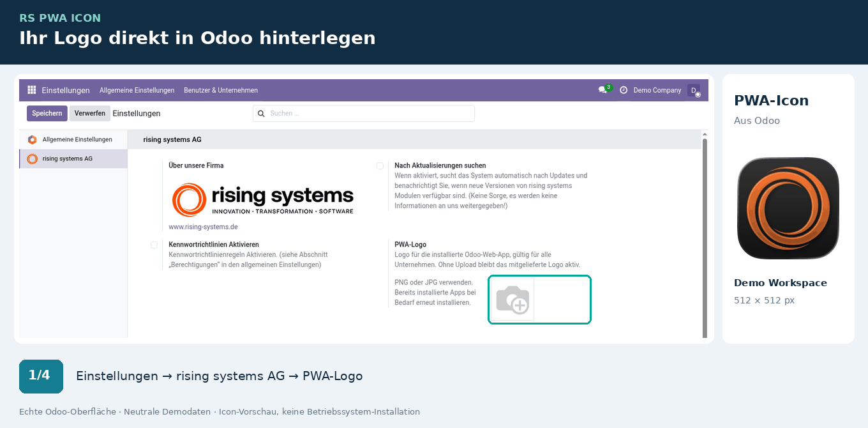Click the Demo Workspace caption
868x428 pixels.
(781, 283)
